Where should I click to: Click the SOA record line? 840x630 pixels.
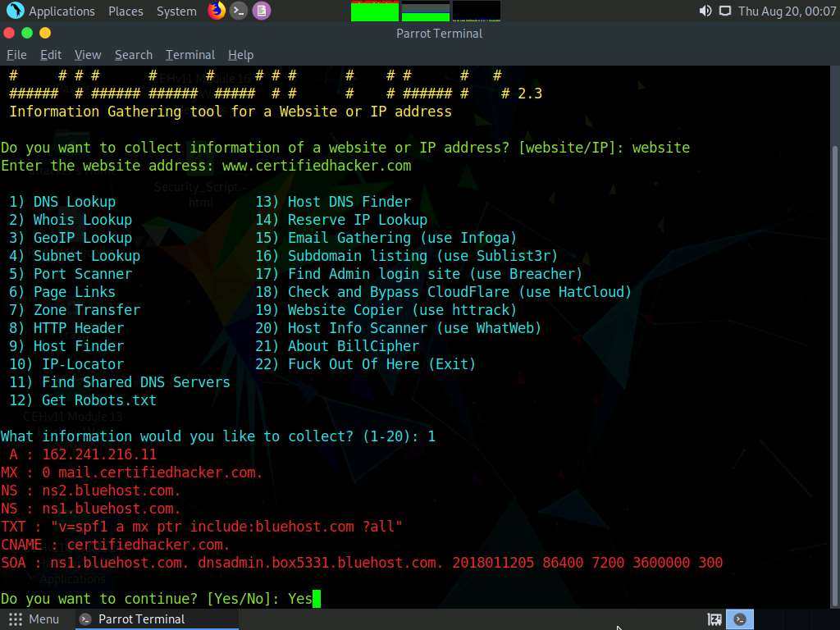tap(362, 563)
